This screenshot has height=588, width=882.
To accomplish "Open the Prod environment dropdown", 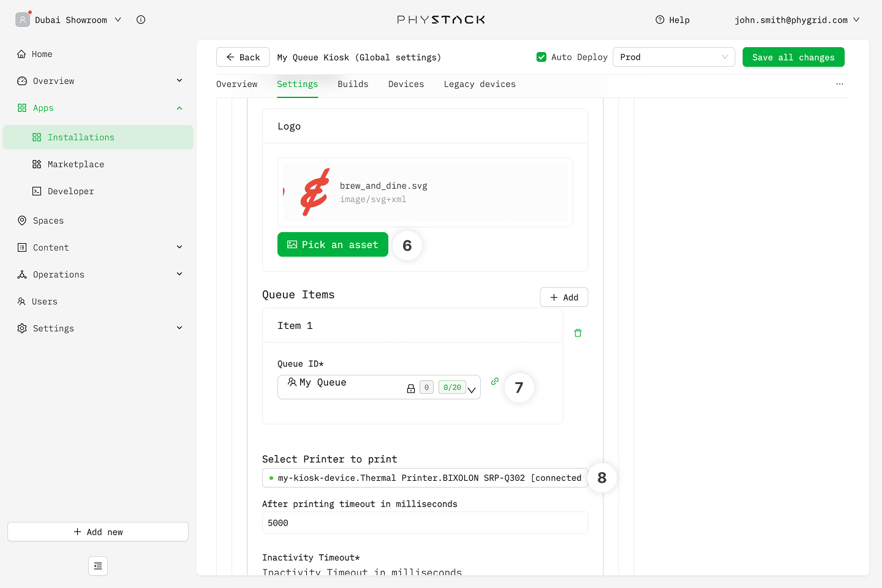I will pyautogui.click(x=673, y=57).
